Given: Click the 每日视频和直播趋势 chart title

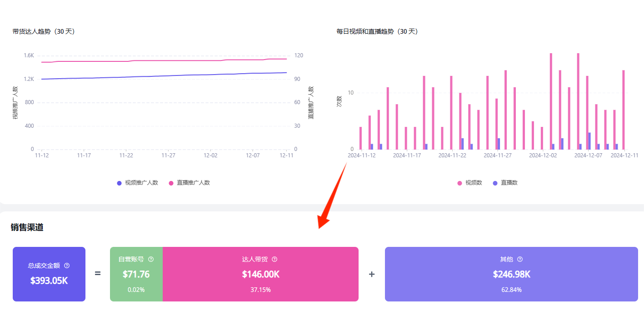Looking at the screenshot, I should (377, 31).
